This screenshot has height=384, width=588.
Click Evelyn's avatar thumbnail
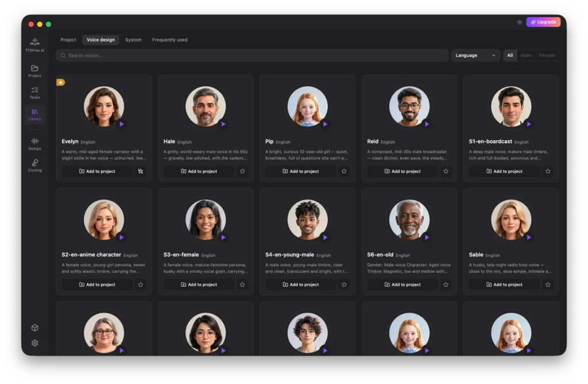pyautogui.click(x=104, y=106)
